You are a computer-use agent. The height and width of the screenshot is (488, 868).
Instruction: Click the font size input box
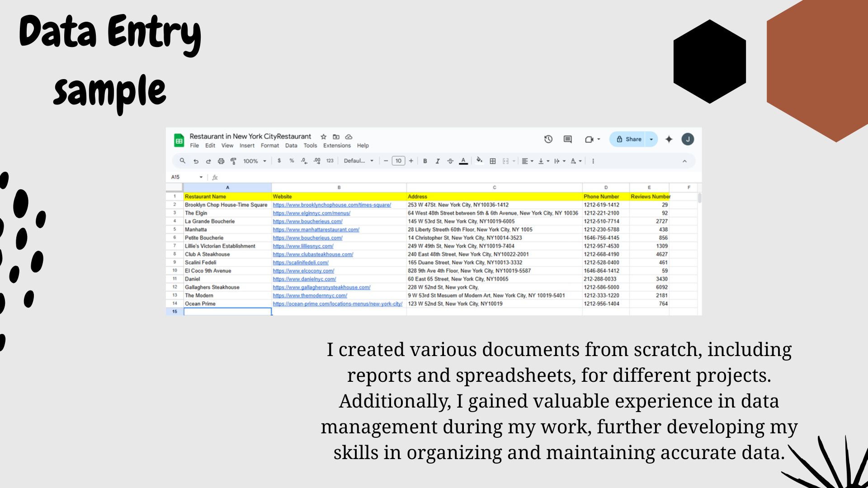[x=398, y=161]
